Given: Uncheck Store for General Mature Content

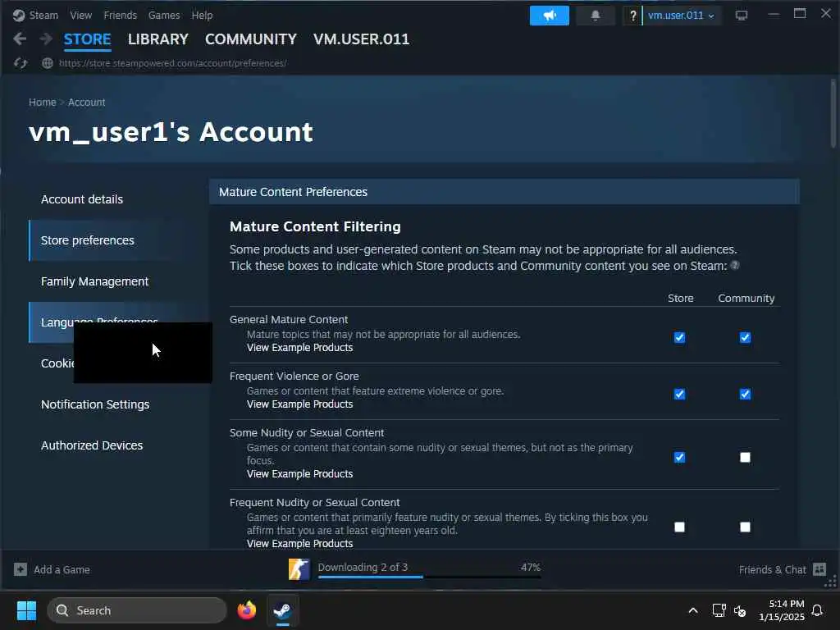Looking at the screenshot, I should coord(679,337).
